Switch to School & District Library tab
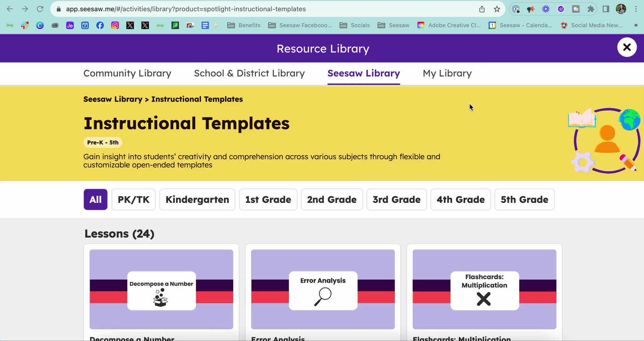The height and width of the screenshot is (341, 644). [x=249, y=73]
